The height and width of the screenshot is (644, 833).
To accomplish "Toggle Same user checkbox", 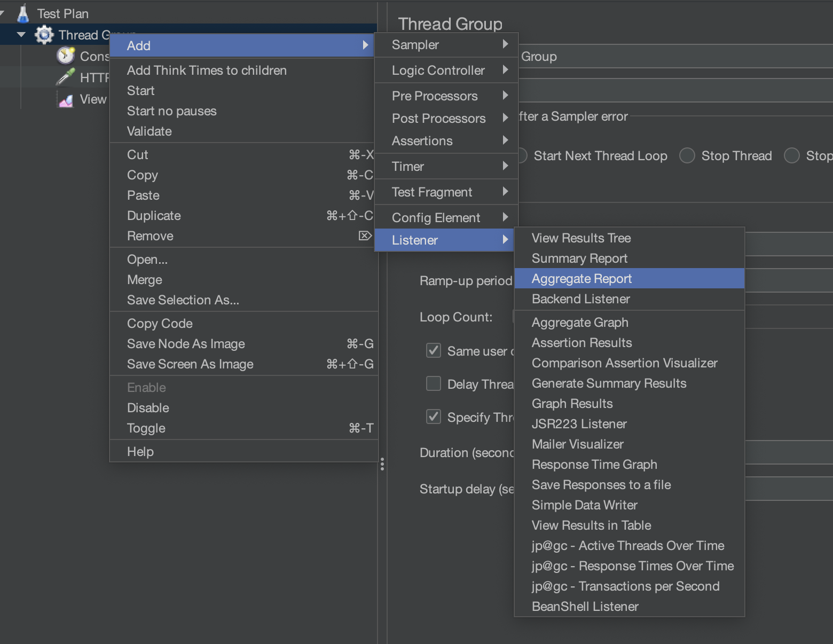I will point(434,351).
